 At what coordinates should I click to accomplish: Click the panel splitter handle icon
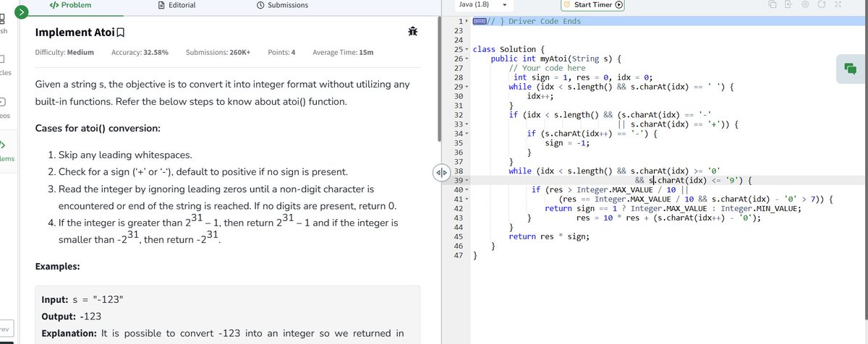441,173
